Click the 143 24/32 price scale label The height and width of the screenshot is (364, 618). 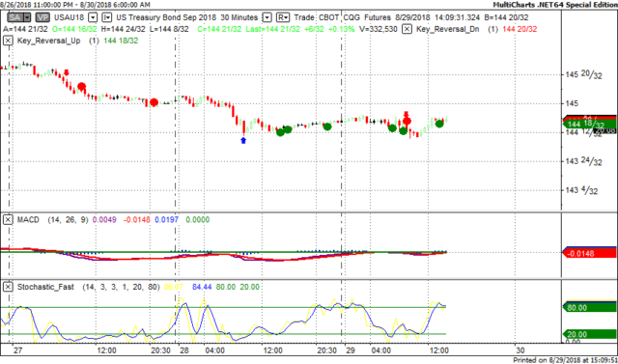tap(583, 161)
